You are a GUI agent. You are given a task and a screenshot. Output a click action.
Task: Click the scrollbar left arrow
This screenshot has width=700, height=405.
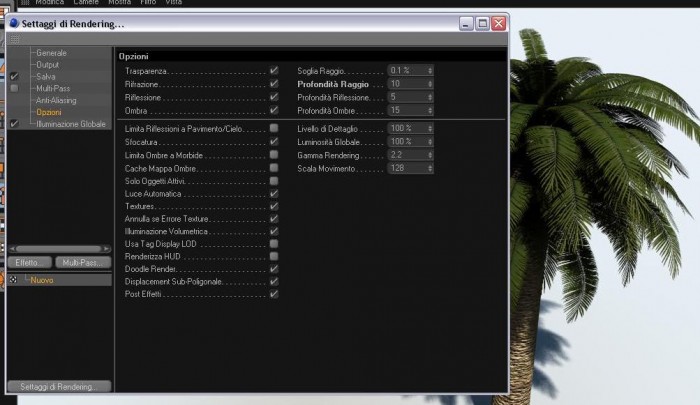click(x=12, y=249)
